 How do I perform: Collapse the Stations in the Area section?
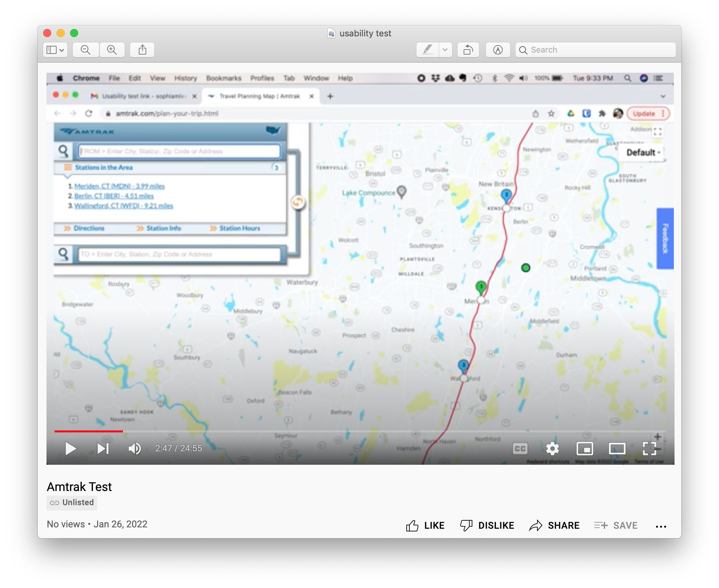pyautogui.click(x=170, y=167)
